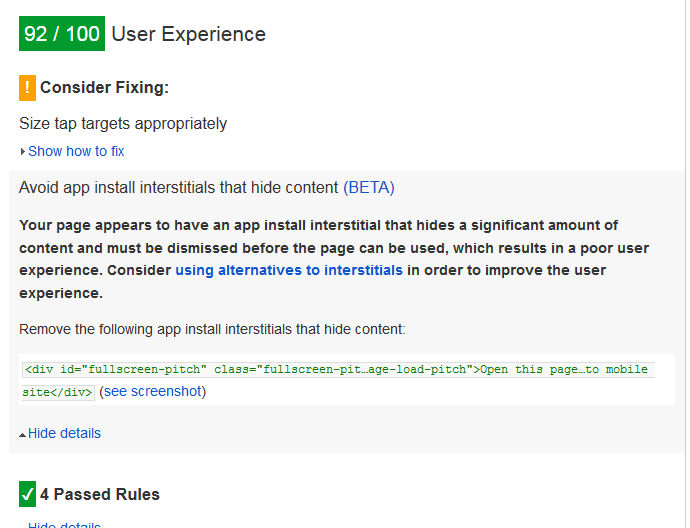Click Hide details link under the code snippet
The width and height of the screenshot is (690, 528).
(64, 433)
